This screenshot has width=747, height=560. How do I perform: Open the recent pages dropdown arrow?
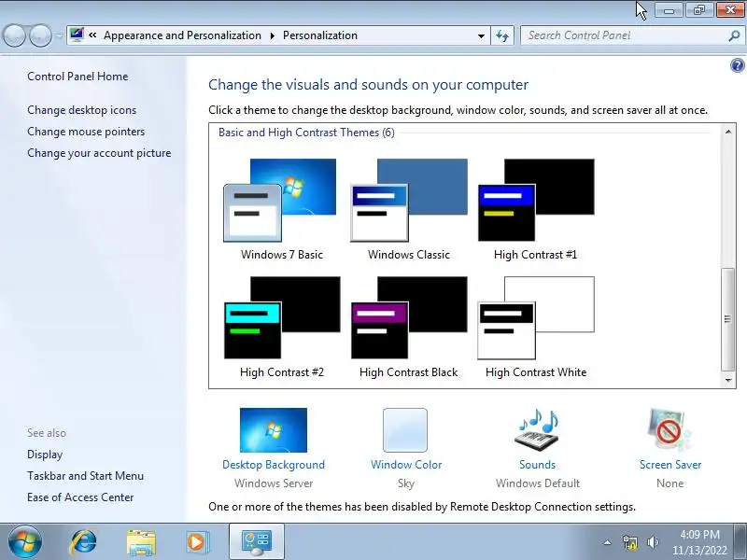click(59, 35)
